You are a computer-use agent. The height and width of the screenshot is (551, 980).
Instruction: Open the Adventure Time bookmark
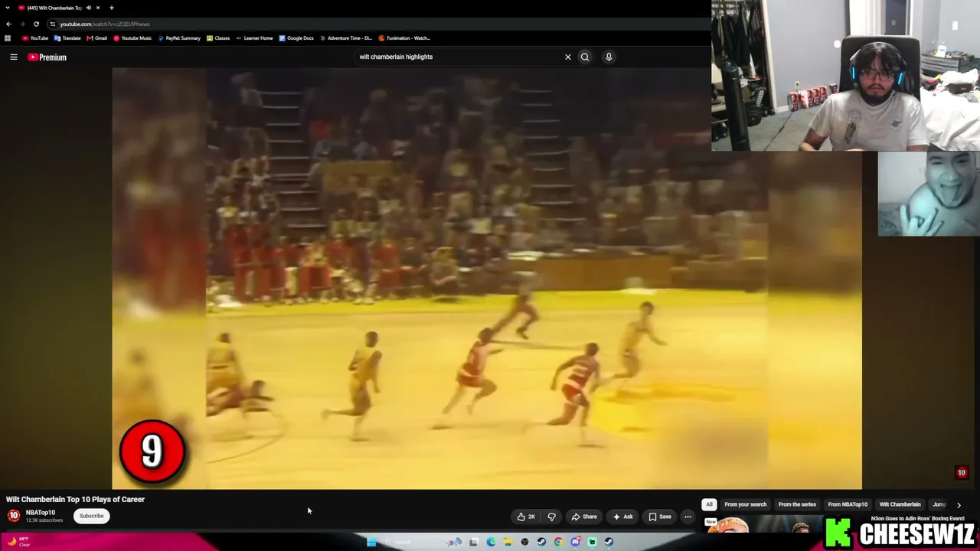click(x=346, y=38)
